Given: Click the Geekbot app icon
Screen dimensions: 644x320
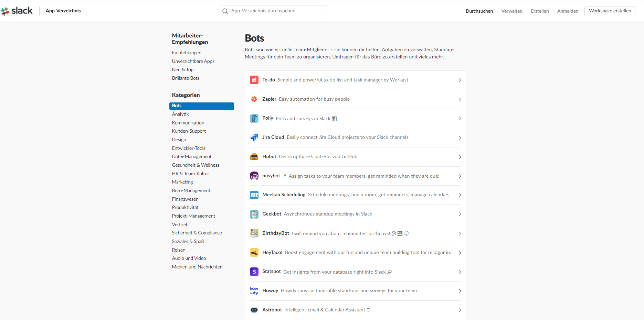Looking at the screenshot, I should tap(254, 214).
